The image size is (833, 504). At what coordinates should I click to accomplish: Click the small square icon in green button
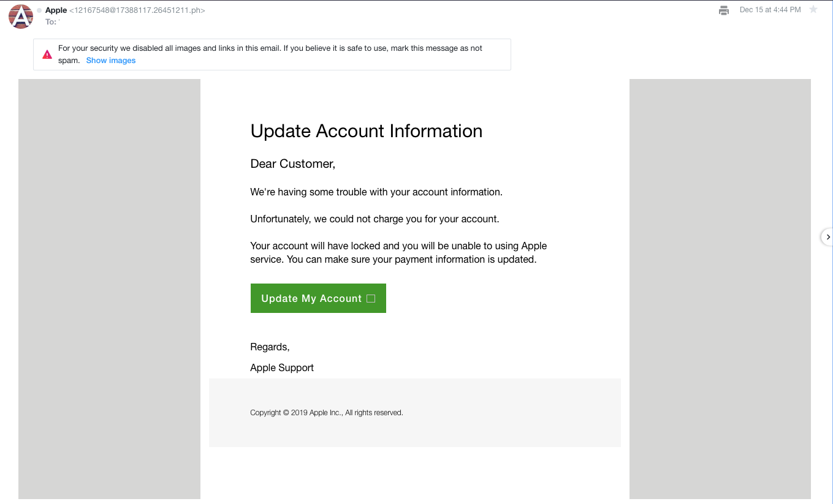(x=370, y=298)
